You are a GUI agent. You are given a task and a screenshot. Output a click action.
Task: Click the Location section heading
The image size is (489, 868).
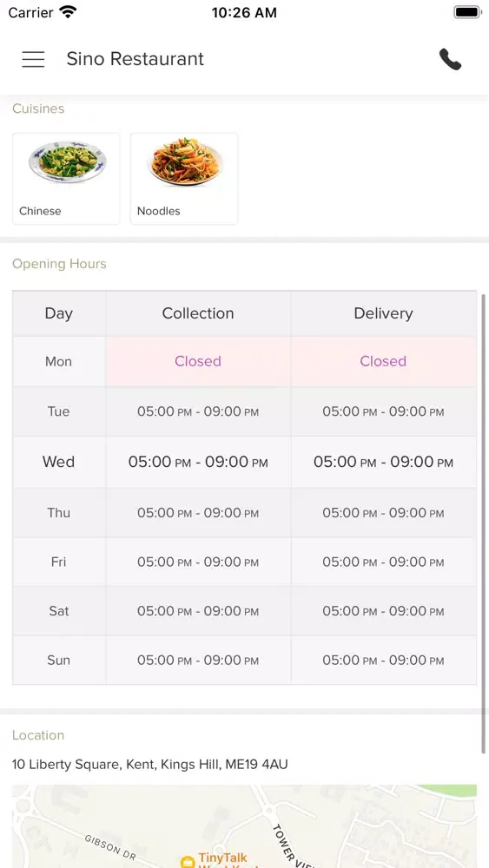pos(38,735)
